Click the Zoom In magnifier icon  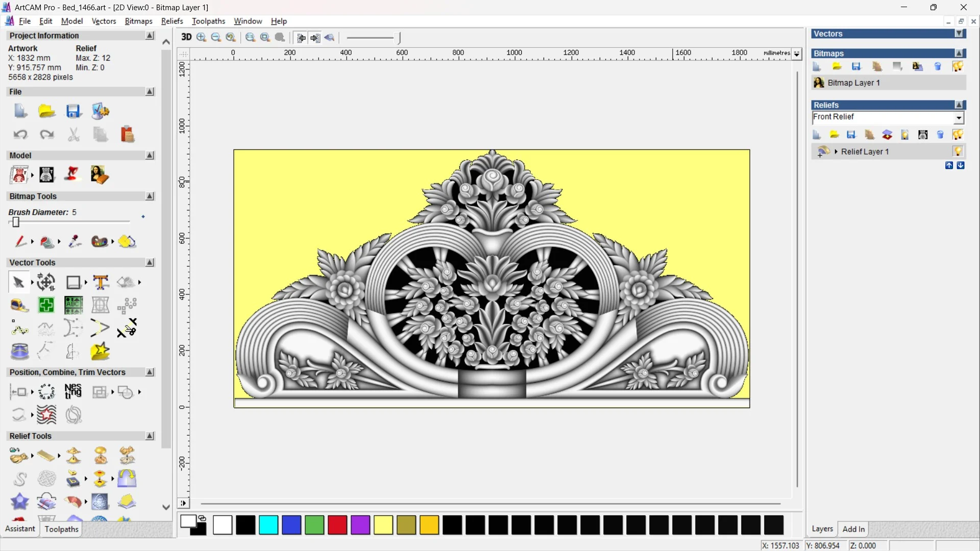coord(202,37)
